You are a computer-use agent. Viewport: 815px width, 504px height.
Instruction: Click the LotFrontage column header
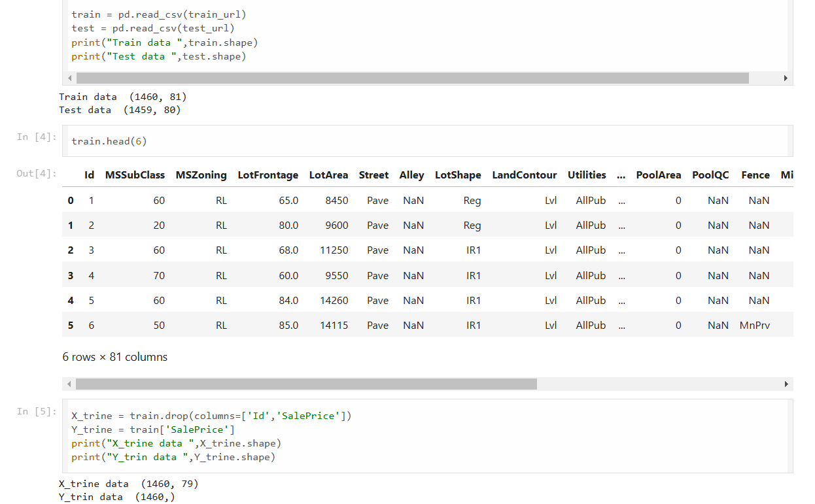pos(268,175)
